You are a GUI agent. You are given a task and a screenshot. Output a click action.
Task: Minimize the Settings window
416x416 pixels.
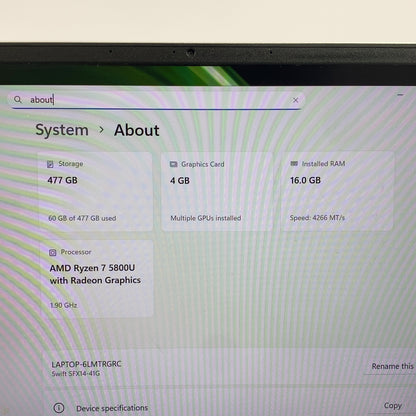400,95
